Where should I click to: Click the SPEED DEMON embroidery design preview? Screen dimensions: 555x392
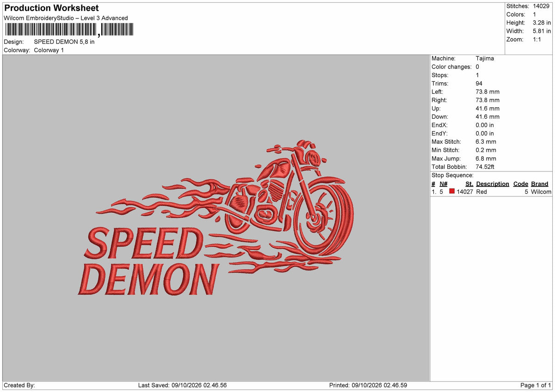[216, 217]
